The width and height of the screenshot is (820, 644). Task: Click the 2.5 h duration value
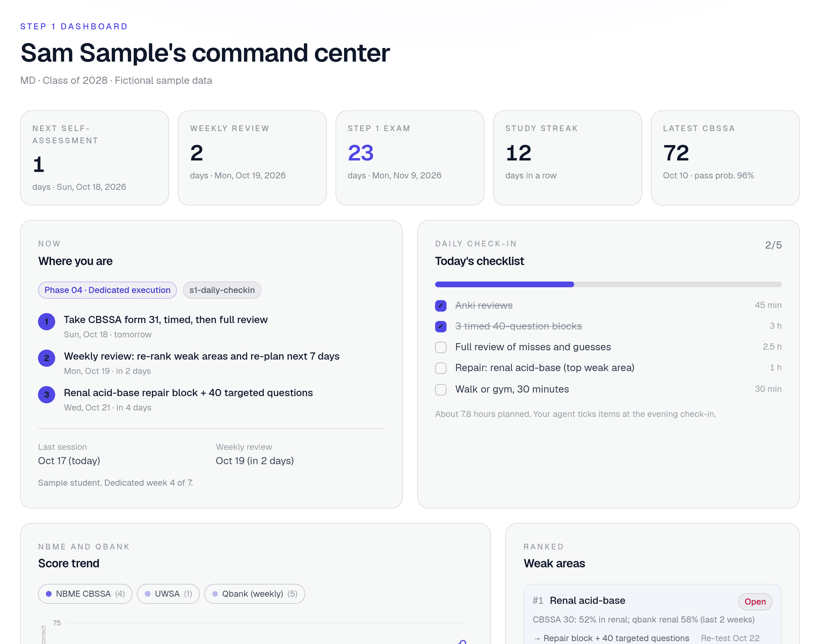pos(772,346)
